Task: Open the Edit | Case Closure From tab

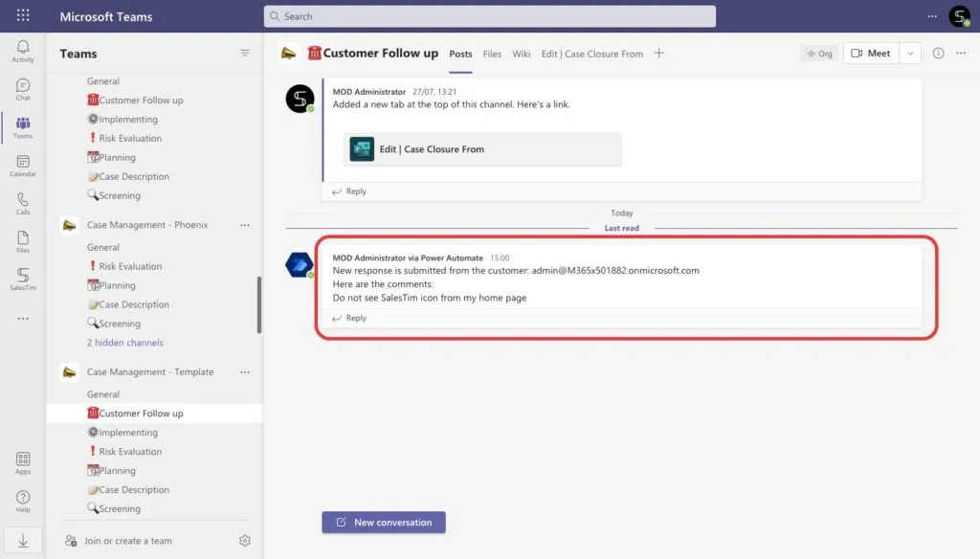Action: [591, 54]
